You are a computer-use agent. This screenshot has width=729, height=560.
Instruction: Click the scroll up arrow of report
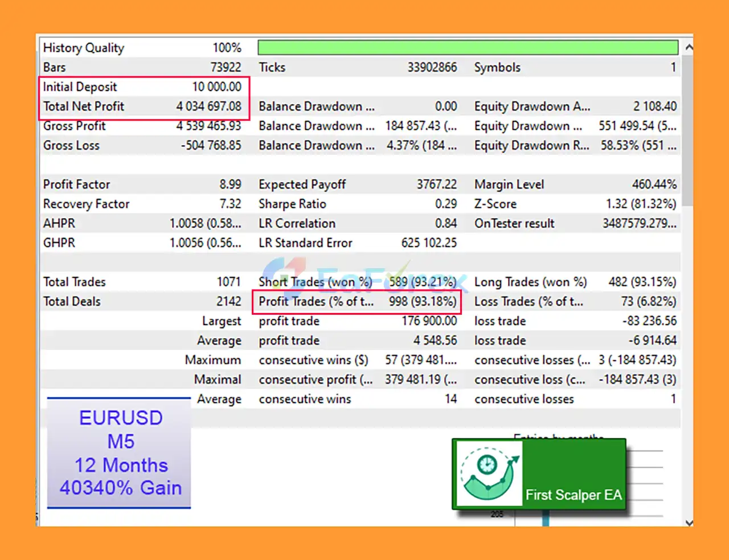(x=689, y=48)
